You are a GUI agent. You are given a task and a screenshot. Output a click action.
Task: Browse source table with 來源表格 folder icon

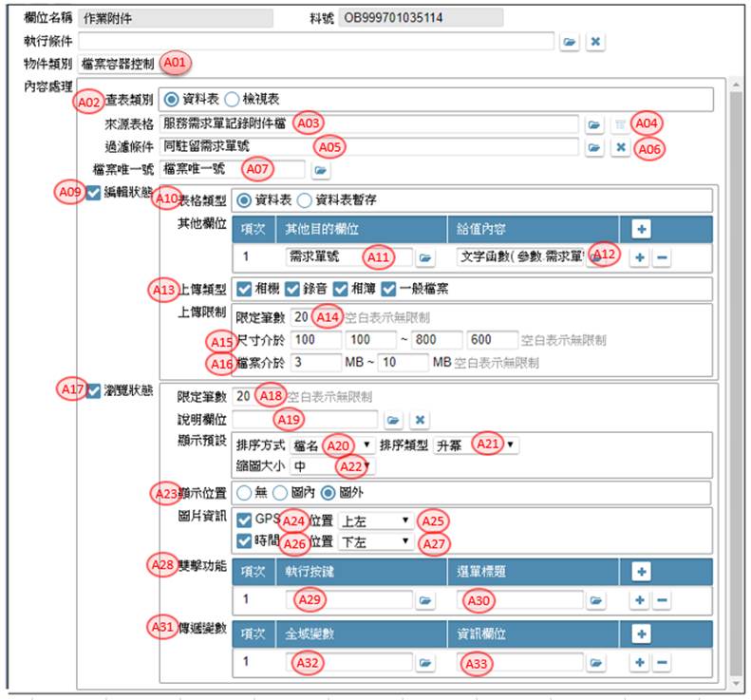(594, 124)
